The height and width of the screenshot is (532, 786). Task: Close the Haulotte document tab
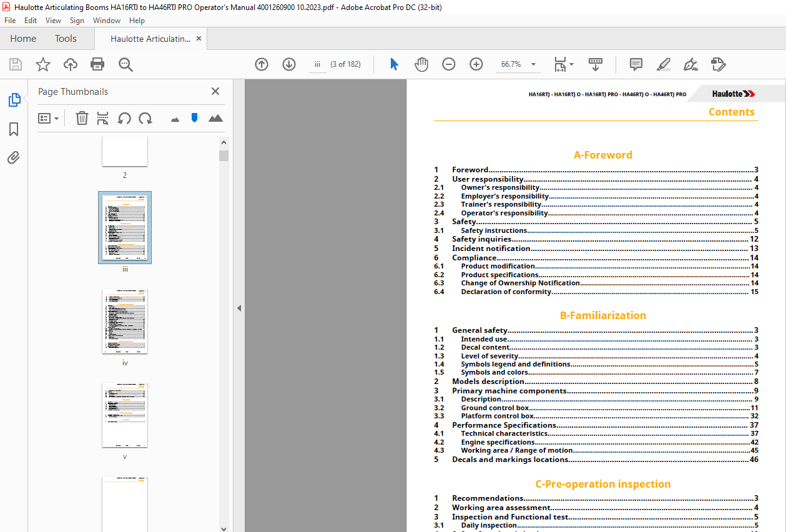199,39
